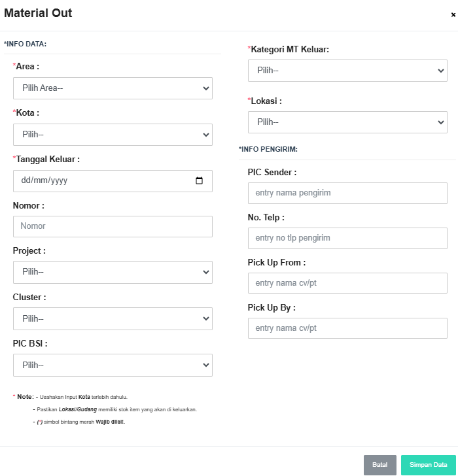Open the PIC BSI dropdown
The height and width of the screenshot is (476, 458).
(113, 365)
